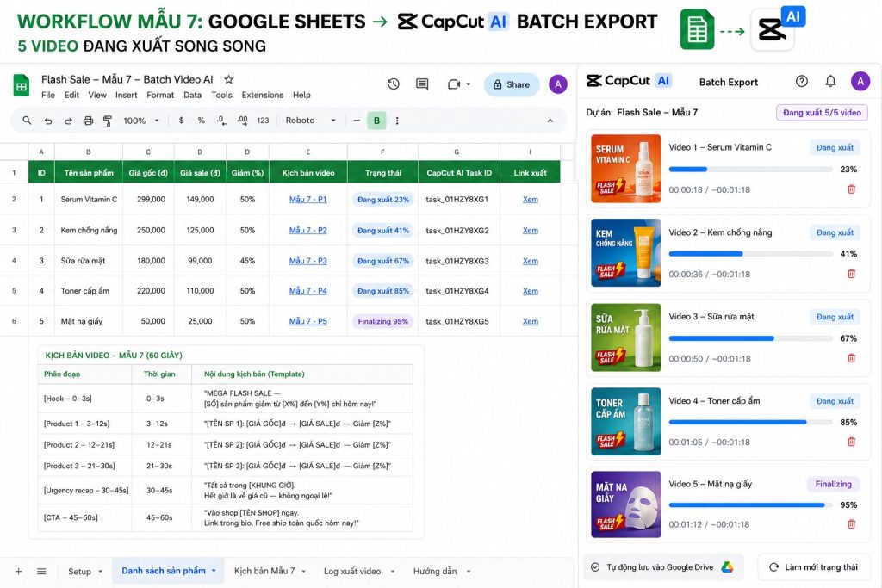Decrease decimal places in toolbar
The width and height of the screenshot is (882, 588).
click(x=221, y=121)
